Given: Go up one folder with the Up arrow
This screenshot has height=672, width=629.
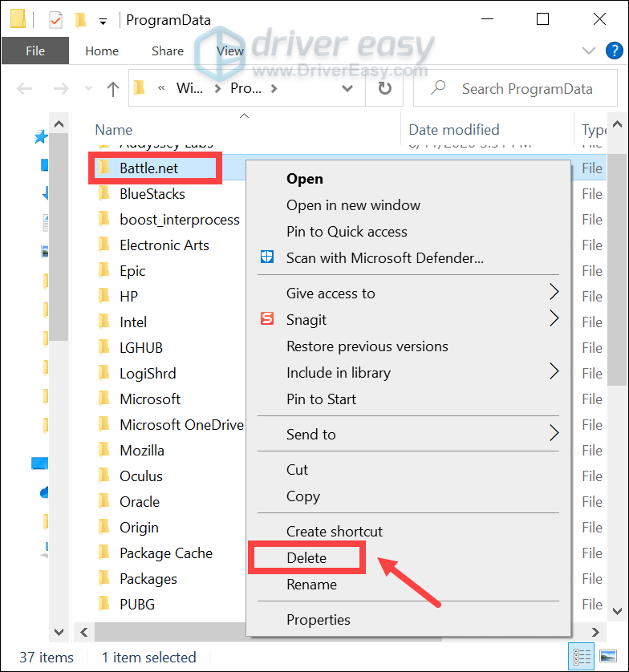Looking at the screenshot, I should 113,89.
